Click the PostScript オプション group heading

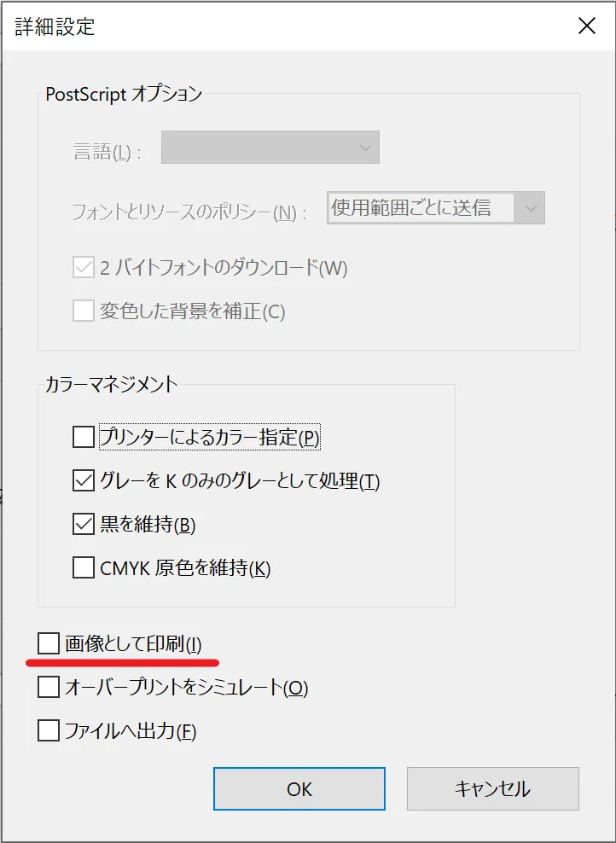click(124, 94)
